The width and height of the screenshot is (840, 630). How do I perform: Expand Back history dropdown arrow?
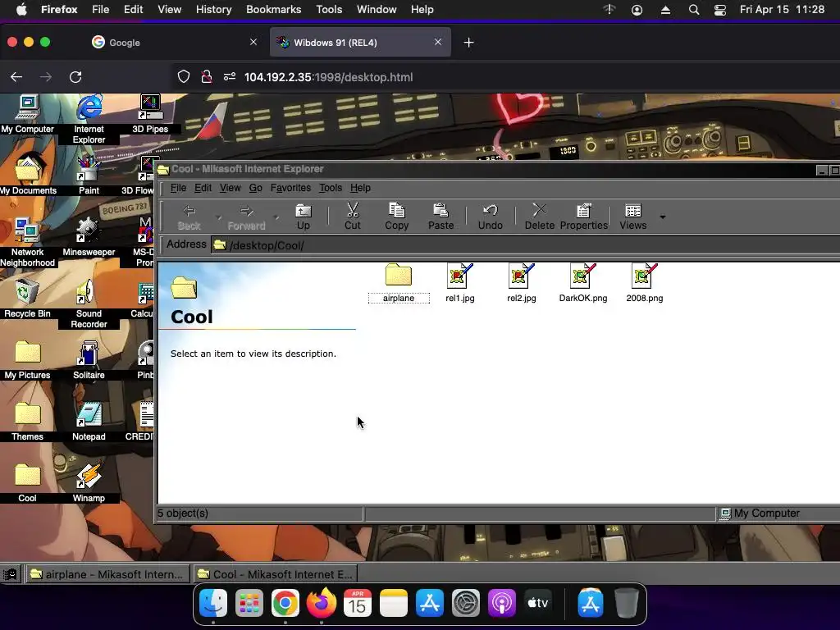tap(218, 217)
